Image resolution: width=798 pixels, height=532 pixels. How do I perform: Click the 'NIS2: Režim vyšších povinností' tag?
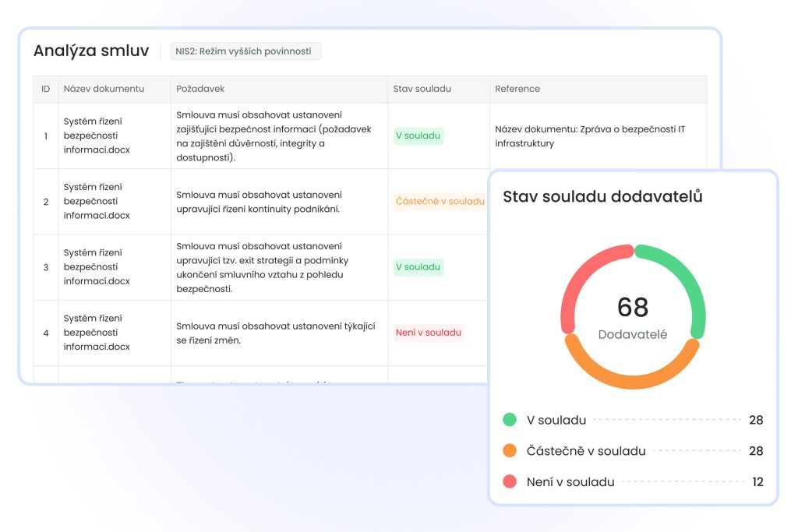(245, 51)
